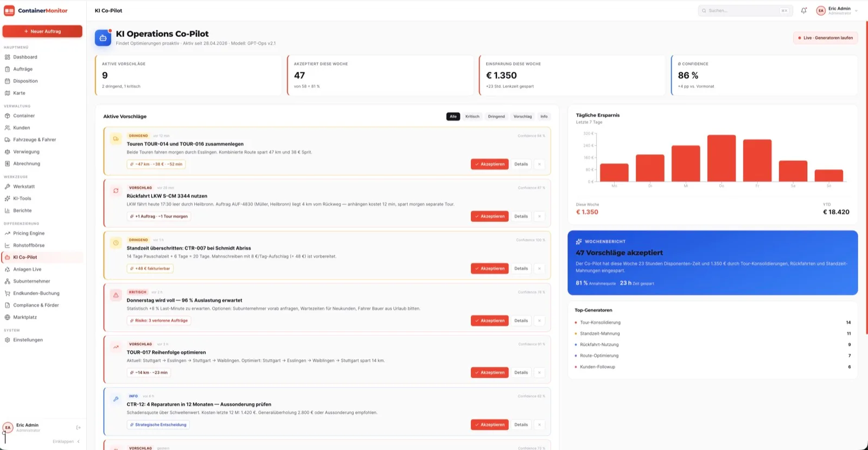Image resolution: width=868 pixels, height=450 pixels.
Task: Show Details for TOUR-017 Reihenfolge
Action: click(521, 372)
